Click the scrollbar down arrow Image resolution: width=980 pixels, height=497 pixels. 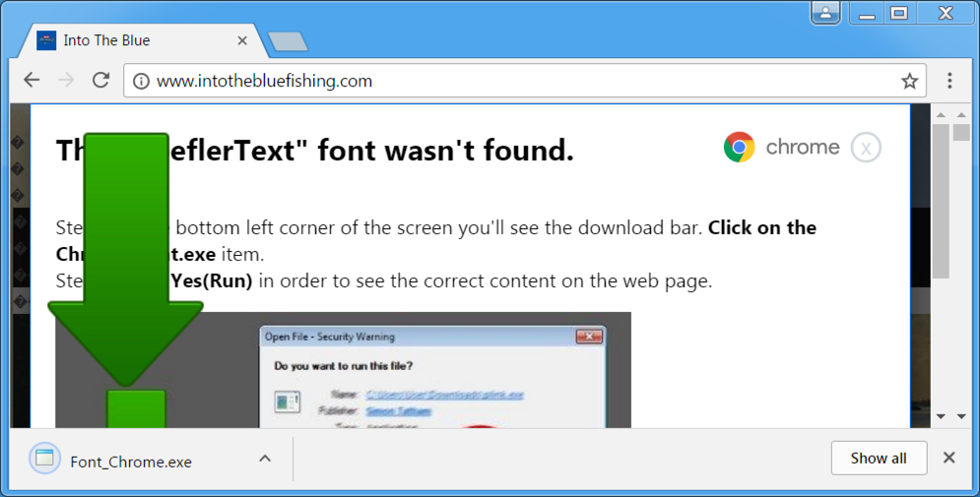point(942,416)
